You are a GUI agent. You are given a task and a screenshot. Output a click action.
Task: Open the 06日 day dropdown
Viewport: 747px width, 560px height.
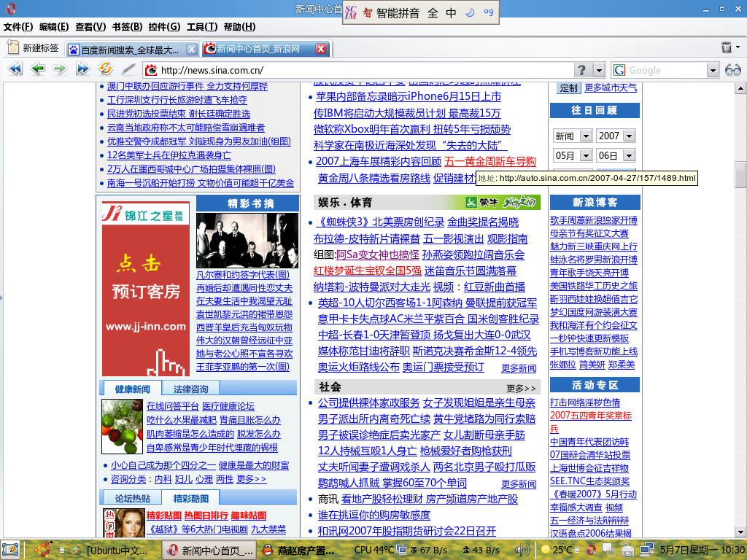coord(629,156)
